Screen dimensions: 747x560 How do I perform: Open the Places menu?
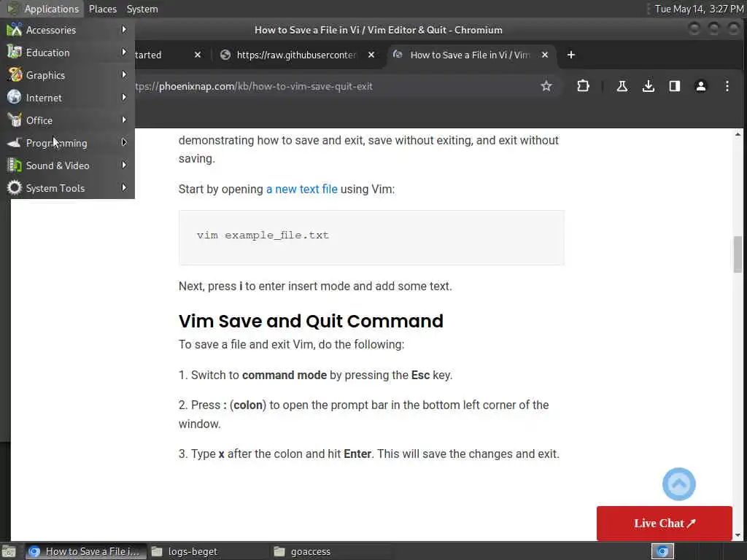(102, 9)
